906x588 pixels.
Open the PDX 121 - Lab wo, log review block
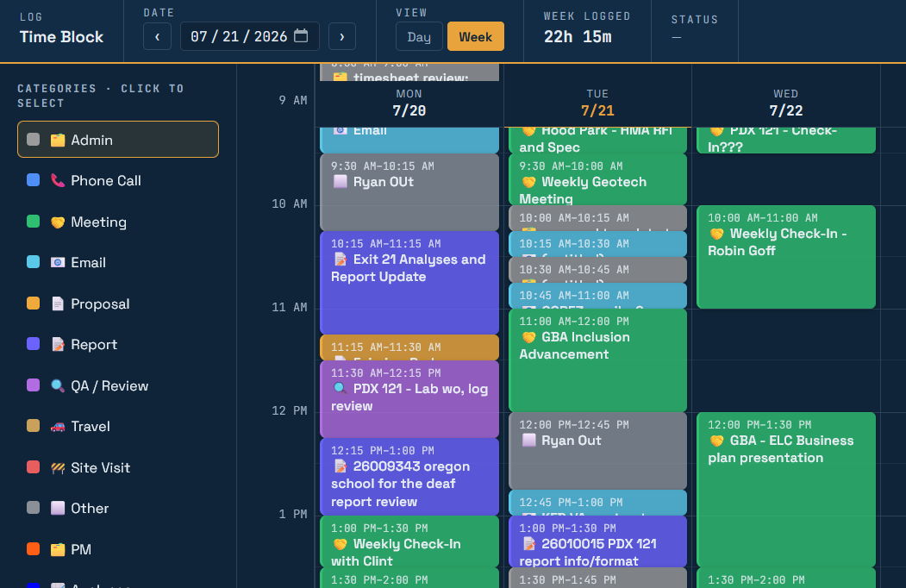(x=409, y=399)
